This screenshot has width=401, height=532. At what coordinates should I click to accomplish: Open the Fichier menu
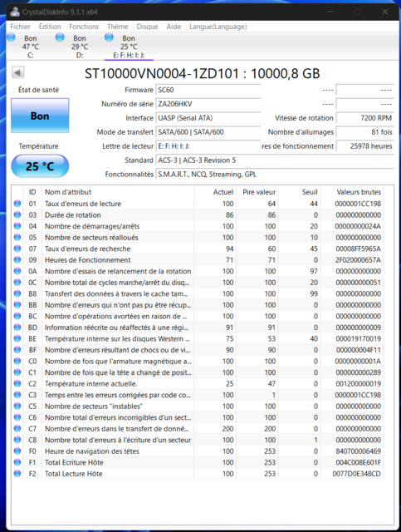click(x=20, y=27)
